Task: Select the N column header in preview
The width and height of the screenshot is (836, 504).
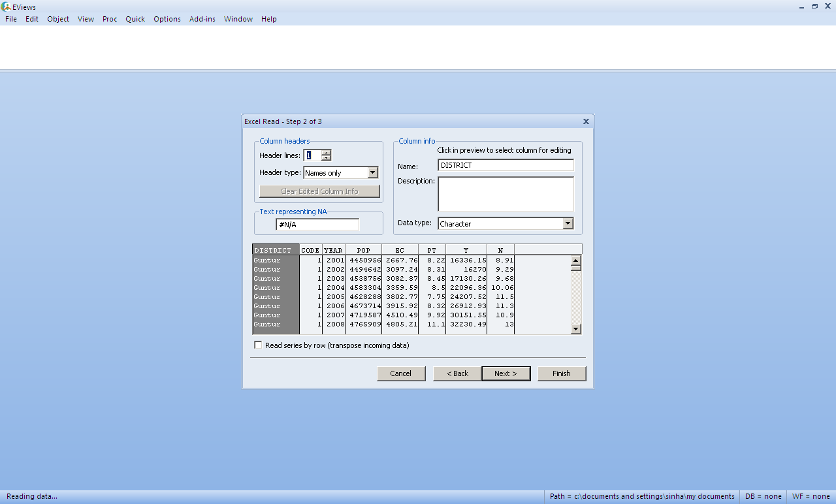Action: coord(500,250)
